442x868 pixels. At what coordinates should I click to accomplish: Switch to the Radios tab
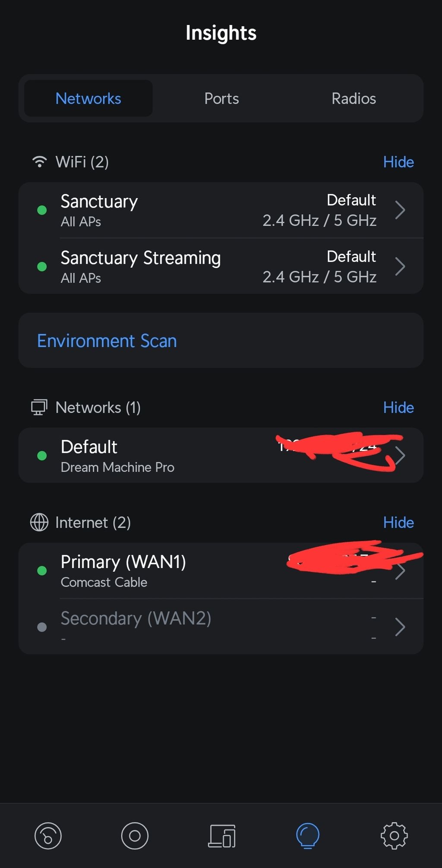click(x=354, y=98)
